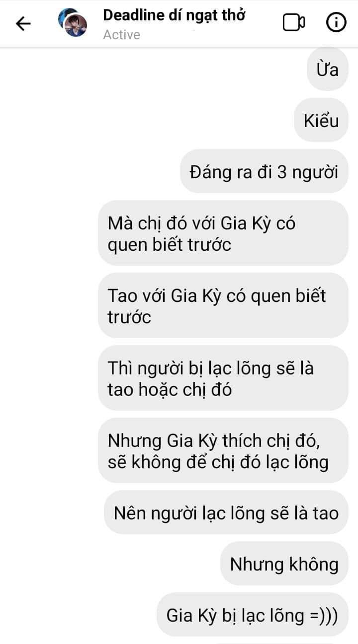The width and height of the screenshot is (358, 644).
Task: Select message 'Nhưng Gia Kỳ thích chị đó'
Action: tap(223, 451)
